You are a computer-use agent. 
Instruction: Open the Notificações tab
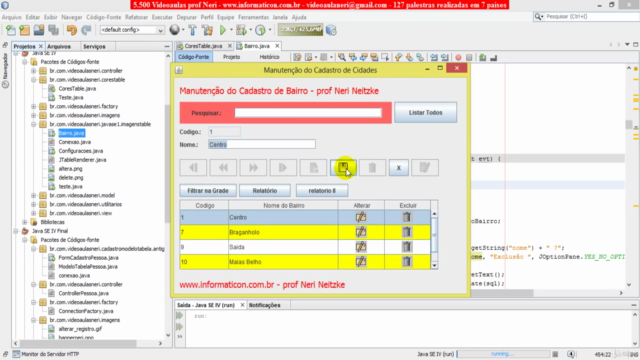(264, 305)
